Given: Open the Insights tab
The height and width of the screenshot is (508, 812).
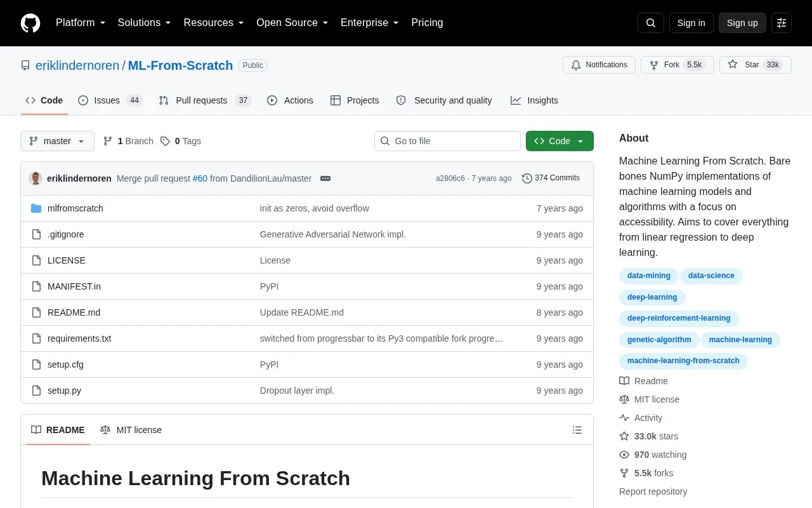Looking at the screenshot, I should point(534,100).
